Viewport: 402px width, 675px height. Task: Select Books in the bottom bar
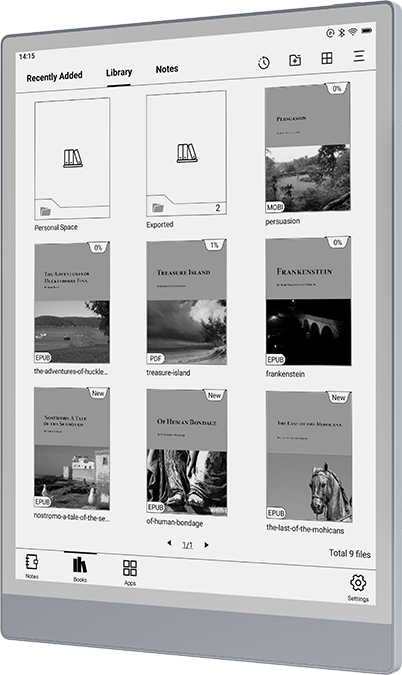[80, 569]
